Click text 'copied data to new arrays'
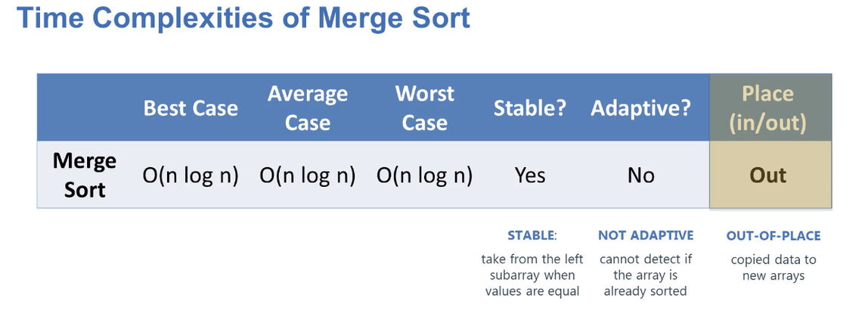This screenshot has width=868, height=314. tap(773, 268)
